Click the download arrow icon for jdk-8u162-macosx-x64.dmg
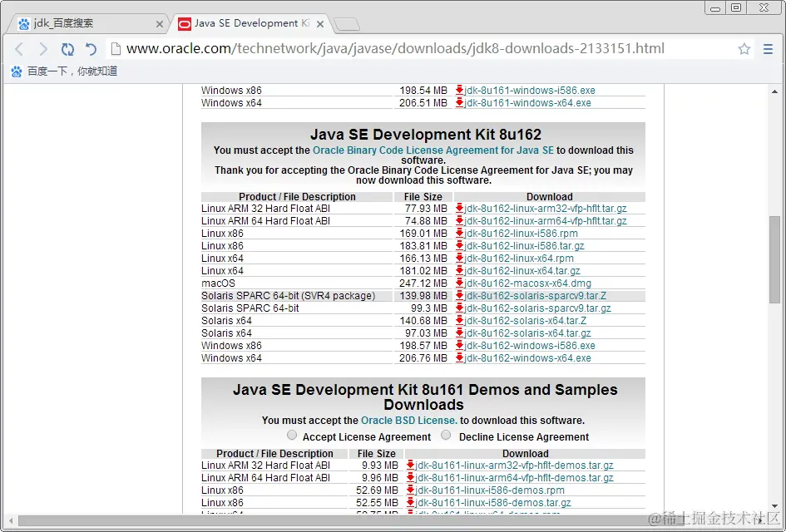The height and width of the screenshot is (532, 786). [459, 283]
